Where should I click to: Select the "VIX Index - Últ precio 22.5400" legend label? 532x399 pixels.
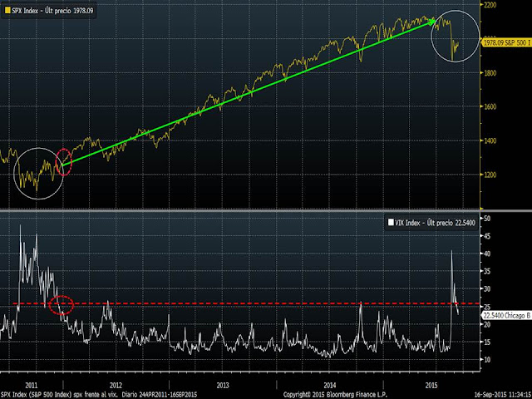pos(436,223)
